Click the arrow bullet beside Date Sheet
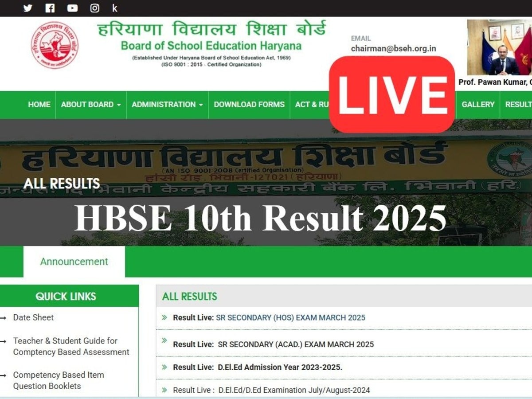The width and height of the screenshot is (532, 399). (x=4, y=318)
